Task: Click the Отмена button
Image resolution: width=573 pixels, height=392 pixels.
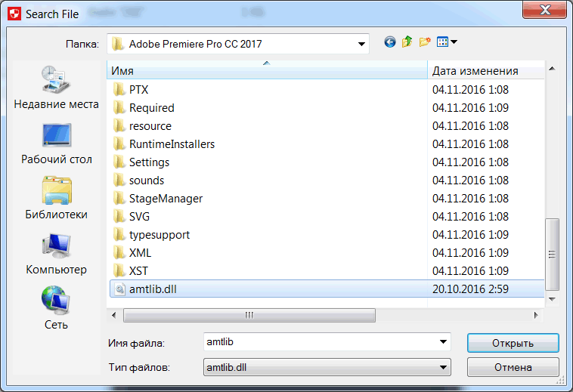Action: coord(513,367)
